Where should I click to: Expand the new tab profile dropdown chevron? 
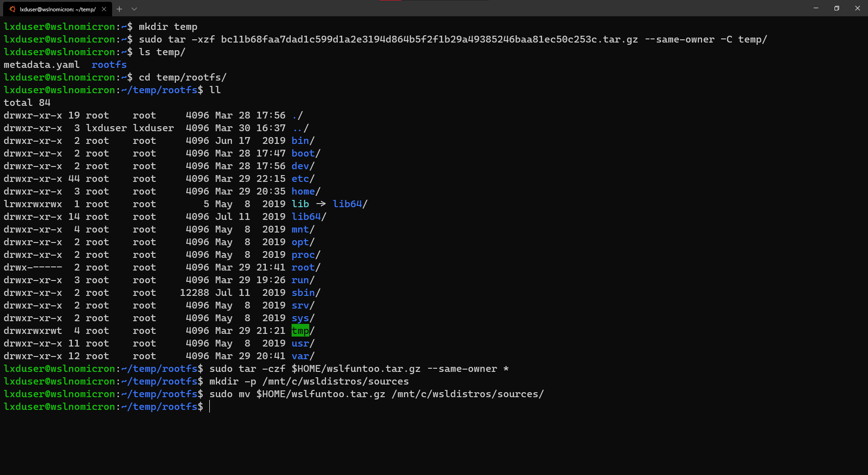[134, 9]
